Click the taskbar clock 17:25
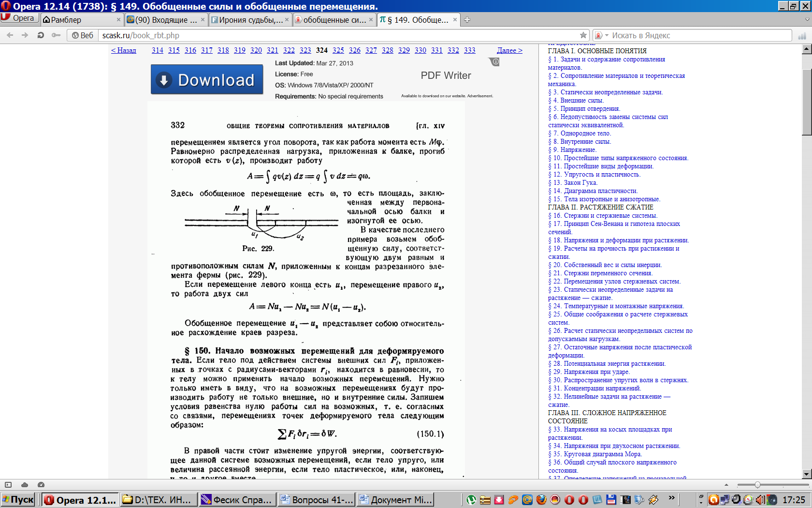This screenshot has height=508, width=812. 794,500
